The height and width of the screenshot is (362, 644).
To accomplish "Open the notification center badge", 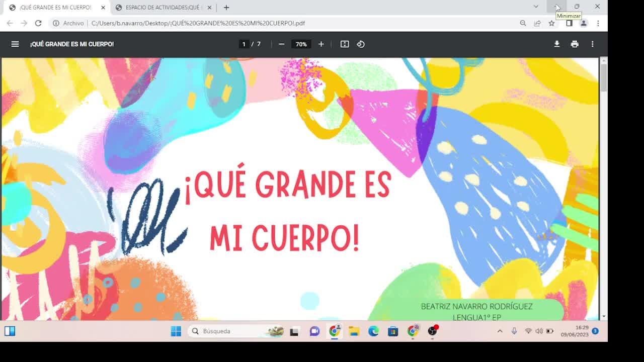I will [595, 331].
